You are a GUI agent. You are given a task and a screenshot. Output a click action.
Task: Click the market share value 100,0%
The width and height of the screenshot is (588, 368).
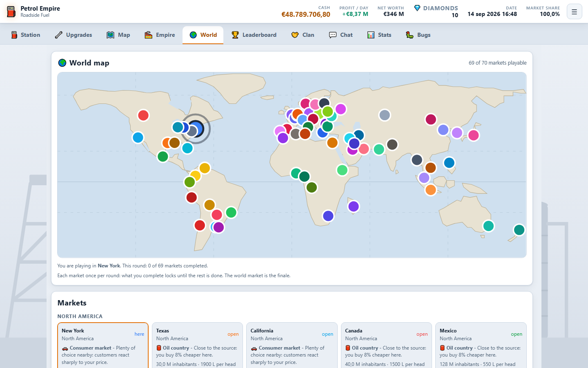click(550, 14)
